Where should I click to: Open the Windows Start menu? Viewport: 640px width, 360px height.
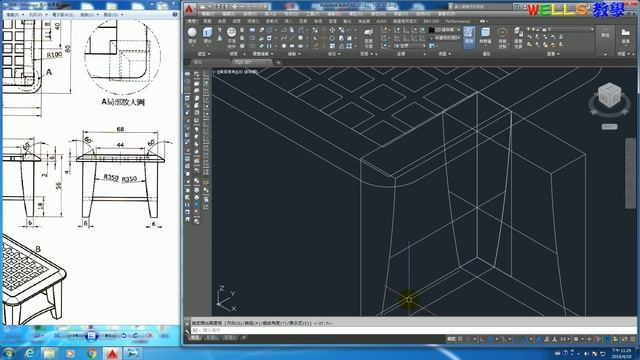pyautogui.click(x=8, y=353)
